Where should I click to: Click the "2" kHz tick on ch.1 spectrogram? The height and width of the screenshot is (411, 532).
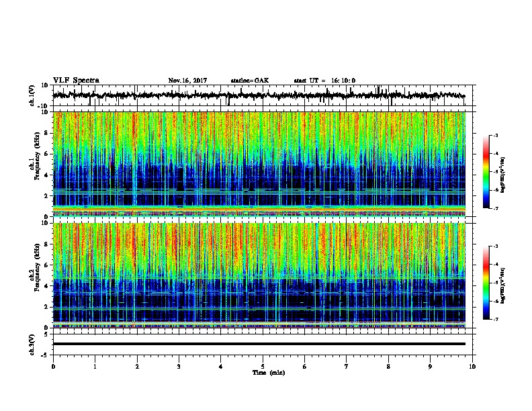pyautogui.click(x=46, y=195)
